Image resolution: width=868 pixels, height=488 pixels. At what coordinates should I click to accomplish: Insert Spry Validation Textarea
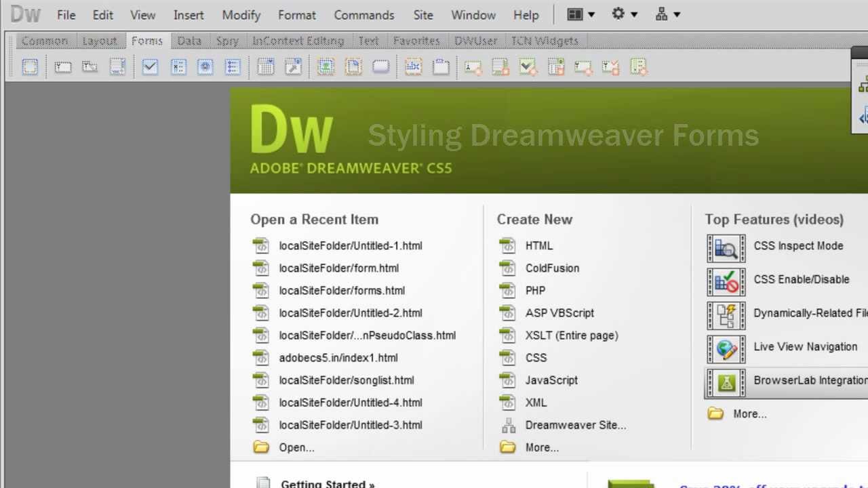pos(500,66)
